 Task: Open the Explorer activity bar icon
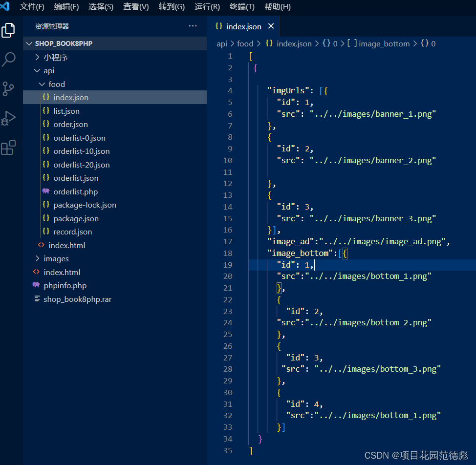pos(8,30)
